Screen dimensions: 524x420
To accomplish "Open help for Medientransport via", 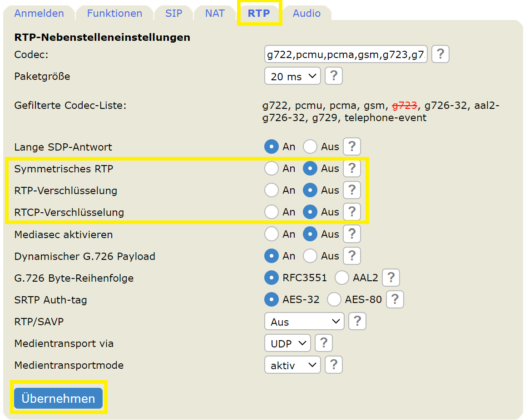I will coord(323,343).
